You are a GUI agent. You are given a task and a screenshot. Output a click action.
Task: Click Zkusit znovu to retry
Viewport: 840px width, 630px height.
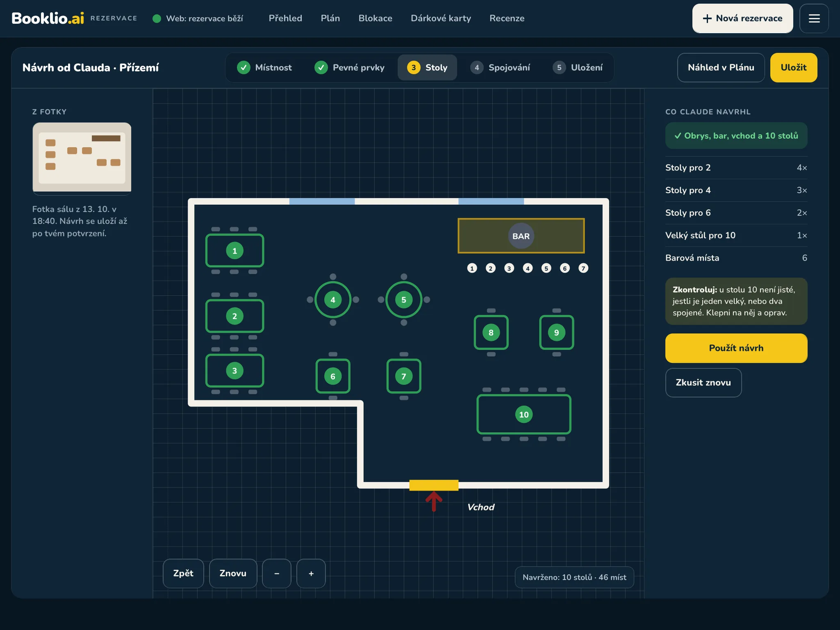click(x=703, y=383)
